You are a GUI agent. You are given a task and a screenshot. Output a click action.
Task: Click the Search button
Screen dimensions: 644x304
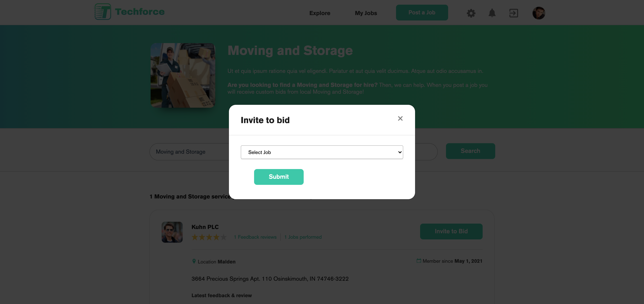point(470,151)
